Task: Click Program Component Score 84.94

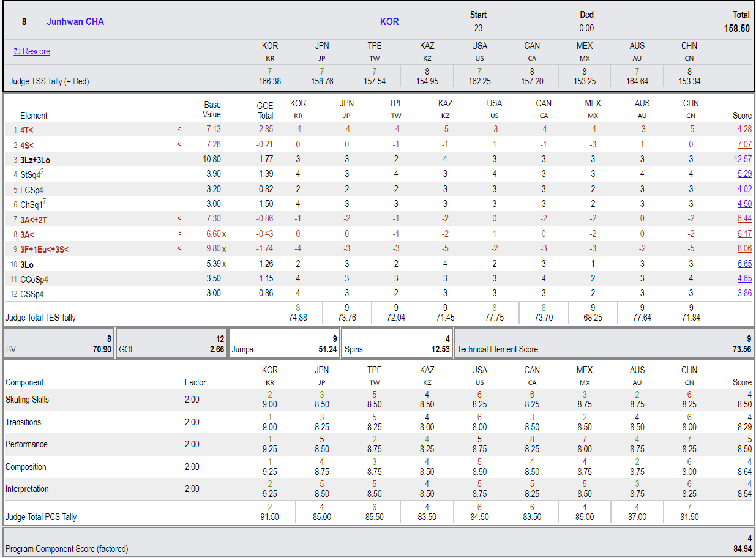Action: (x=741, y=549)
